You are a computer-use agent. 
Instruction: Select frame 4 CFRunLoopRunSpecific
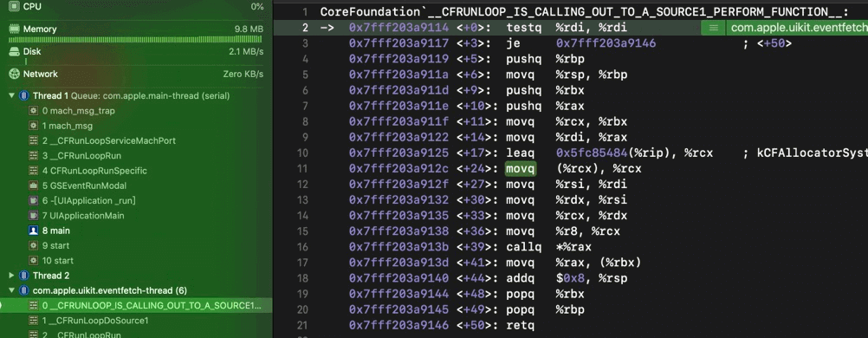(x=136, y=171)
